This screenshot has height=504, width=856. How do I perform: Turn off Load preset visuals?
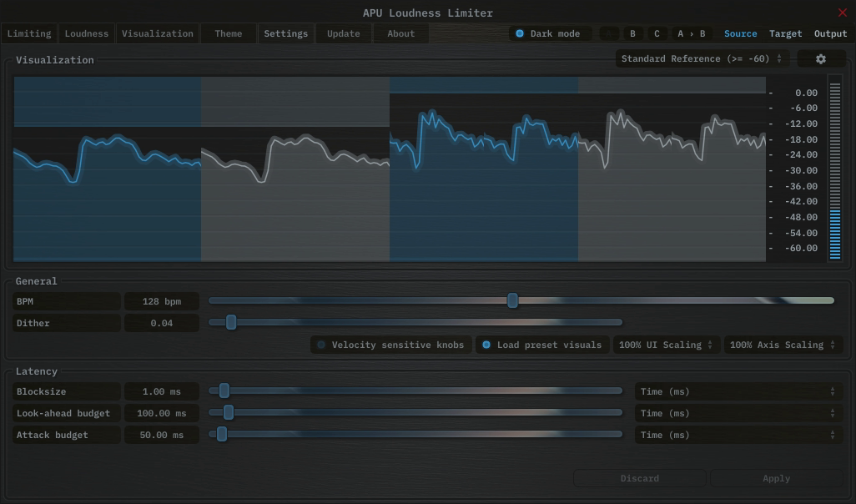point(541,345)
